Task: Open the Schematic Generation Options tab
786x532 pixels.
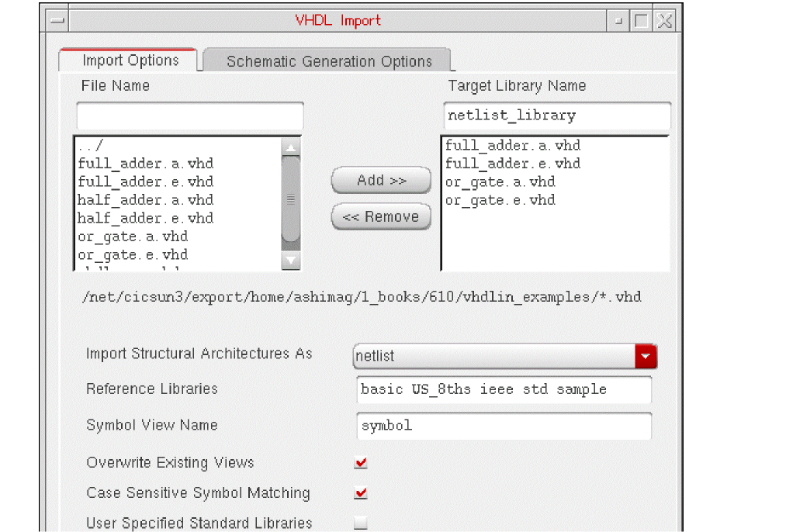Action: coord(328,61)
